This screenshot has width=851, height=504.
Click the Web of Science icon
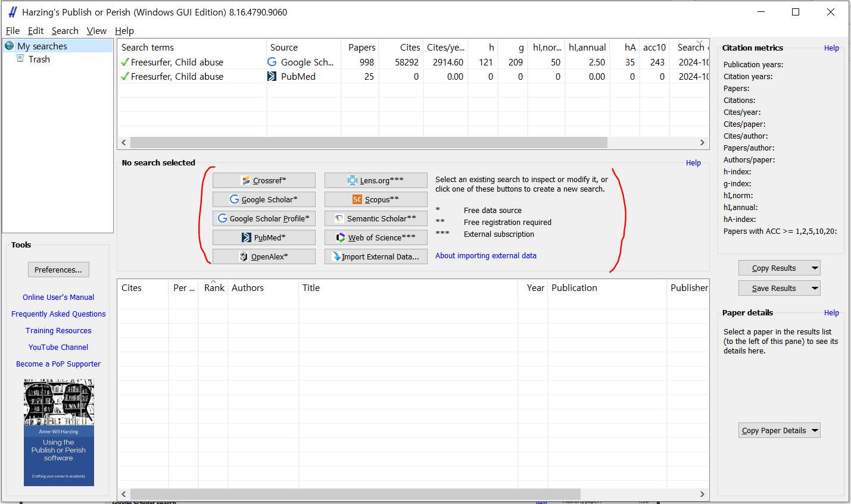tap(341, 237)
